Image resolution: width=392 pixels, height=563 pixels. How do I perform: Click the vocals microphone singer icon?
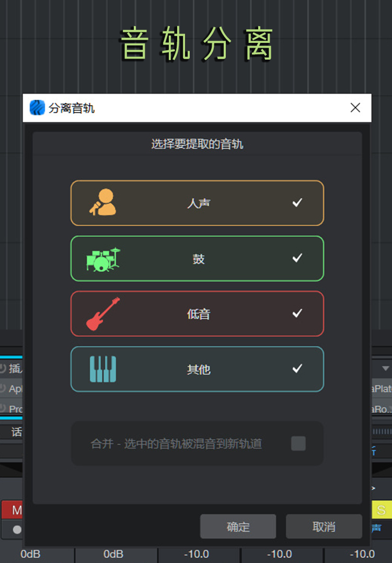pos(102,203)
